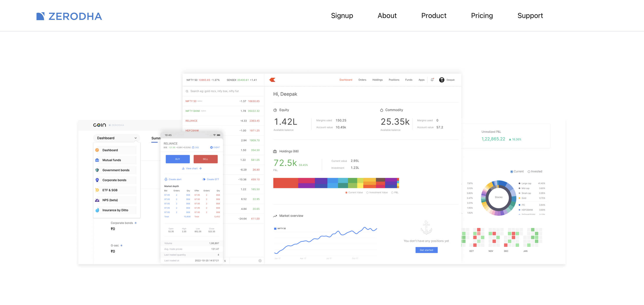Click the Create alert bell icon
The width and height of the screenshot is (644, 305).
coord(166,179)
